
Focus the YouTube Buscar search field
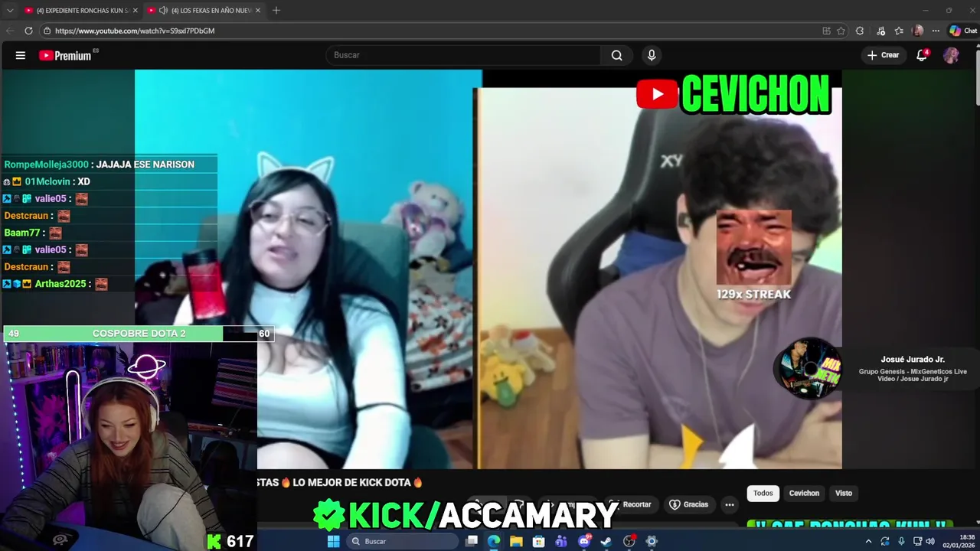pyautogui.click(x=463, y=55)
